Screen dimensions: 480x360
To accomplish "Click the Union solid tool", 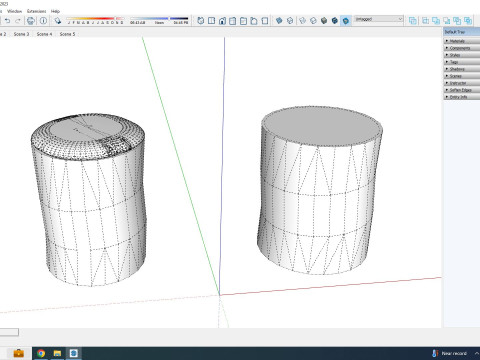I will (436, 21).
